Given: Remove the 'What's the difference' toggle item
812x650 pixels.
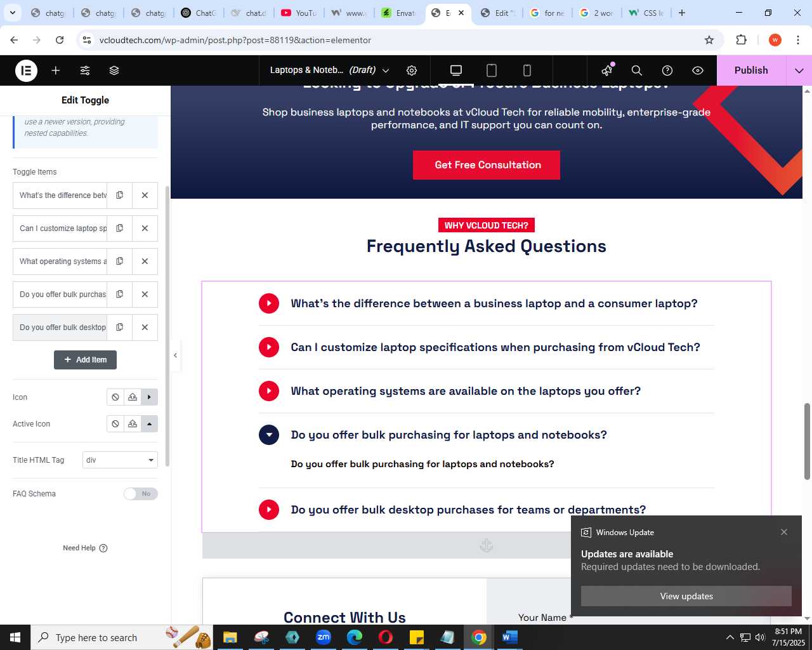Looking at the screenshot, I should tap(145, 196).
